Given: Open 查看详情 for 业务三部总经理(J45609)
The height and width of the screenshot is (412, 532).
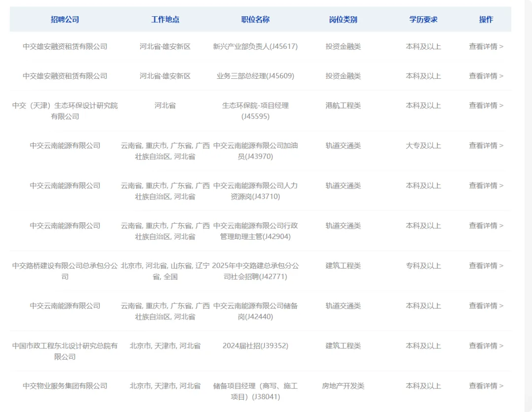Looking at the screenshot, I should (x=486, y=76).
